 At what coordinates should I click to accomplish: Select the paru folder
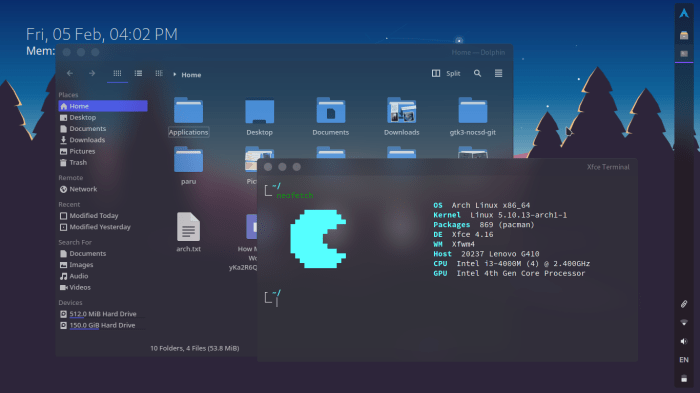click(188, 165)
